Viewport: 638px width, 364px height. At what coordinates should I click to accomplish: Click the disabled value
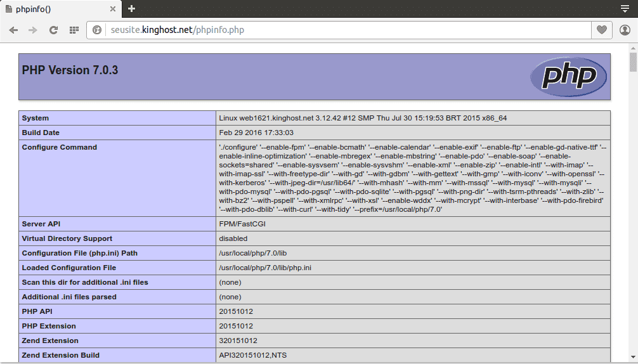[x=233, y=238]
